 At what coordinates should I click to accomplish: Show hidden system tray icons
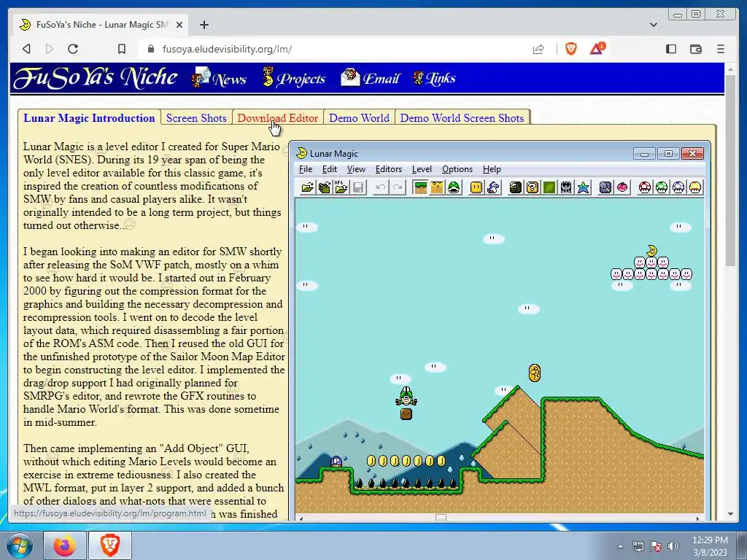point(620,546)
